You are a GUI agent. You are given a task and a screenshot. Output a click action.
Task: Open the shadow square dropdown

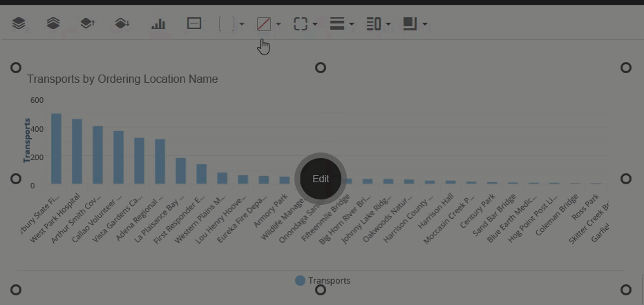415,24
